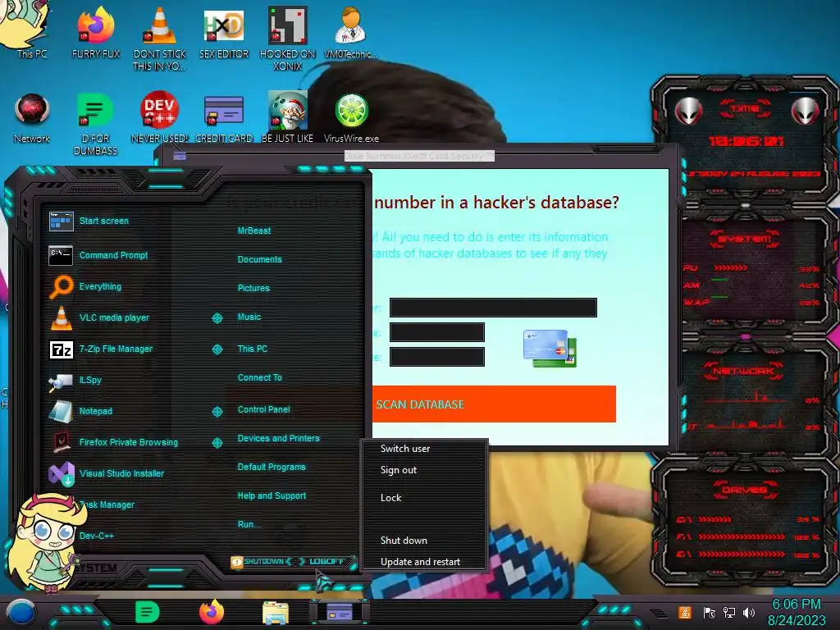This screenshot has height=630, width=840.
Task: Select the Network desktop icon
Action: tap(32, 118)
